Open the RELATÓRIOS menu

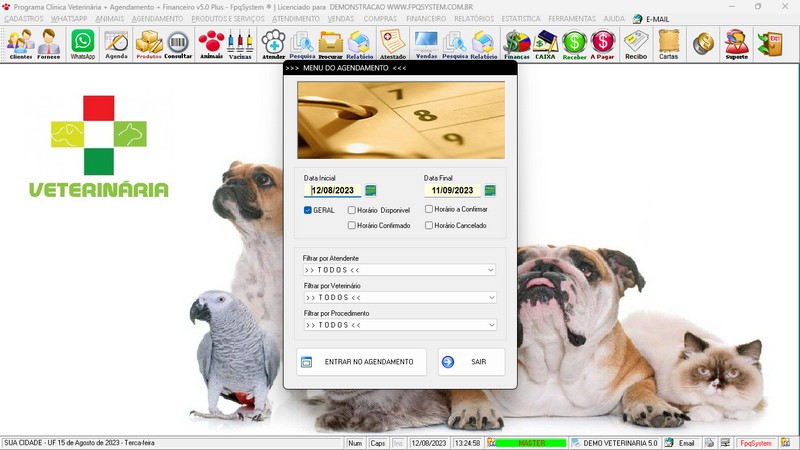[x=475, y=19]
